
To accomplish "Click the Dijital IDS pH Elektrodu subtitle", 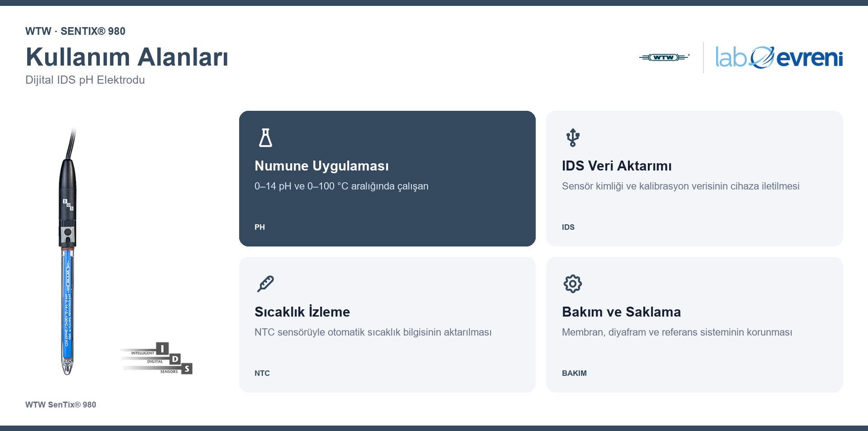I will pos(85,80).
